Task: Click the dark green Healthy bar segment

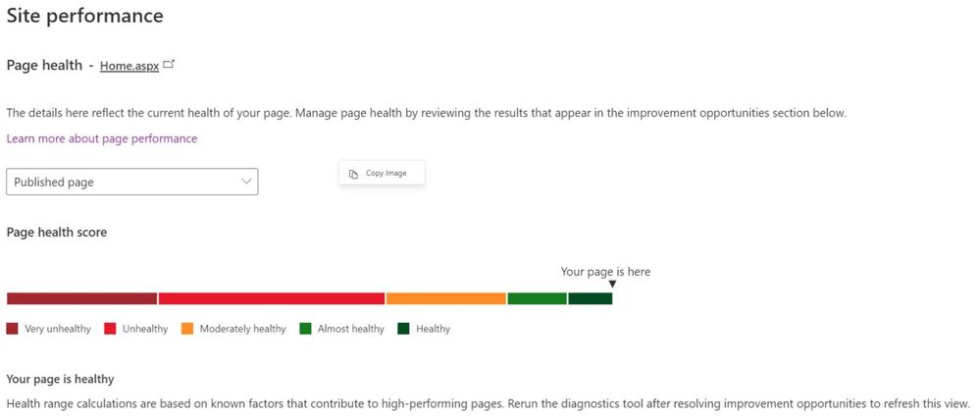Action: point(590,298)
